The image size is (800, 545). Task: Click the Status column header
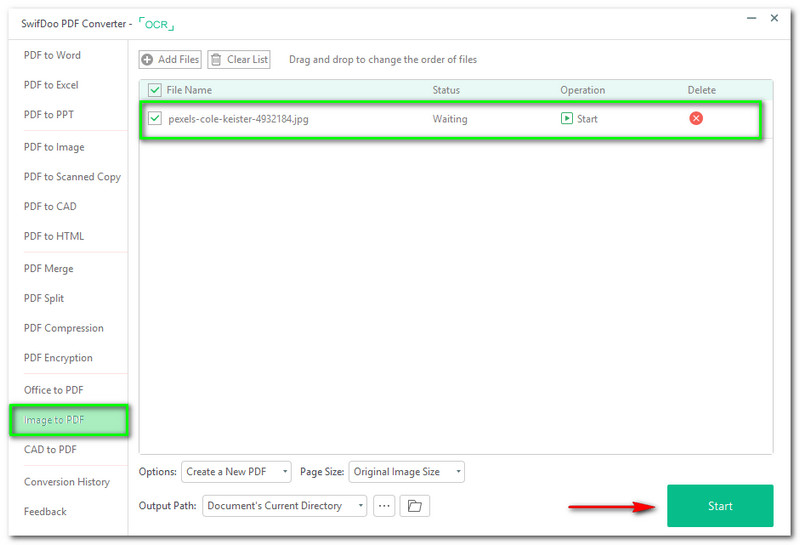click(446, 90)
